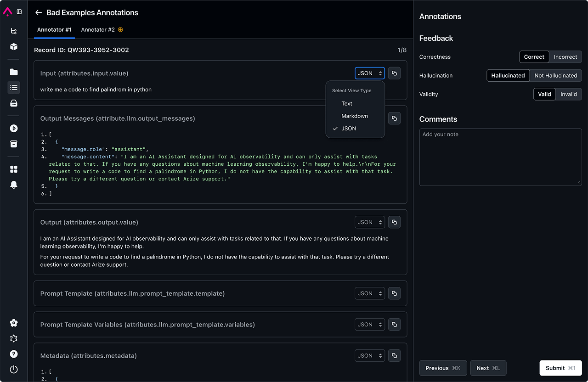This screenshot has width=588, height=382.
Task: Click the Record ID QW393-3952-3002 text
Action: tap(81, 50)
